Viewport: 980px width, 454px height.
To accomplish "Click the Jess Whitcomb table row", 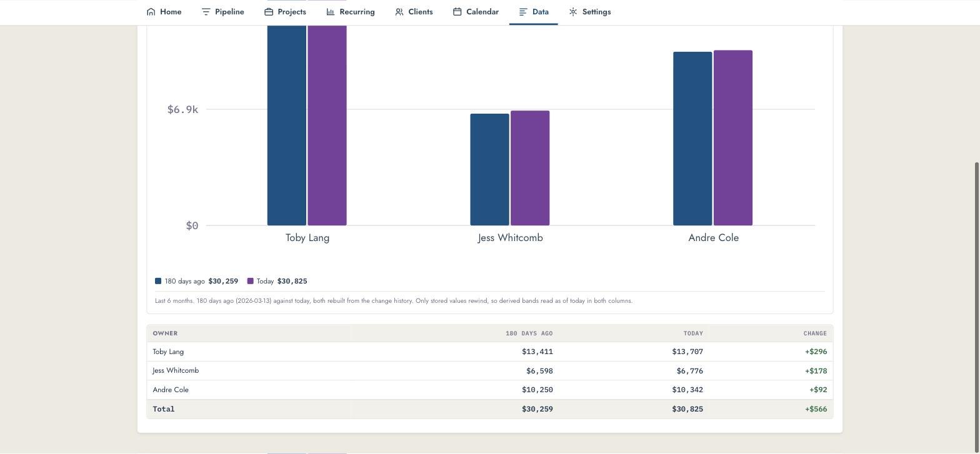I will [x=490, y=371].
